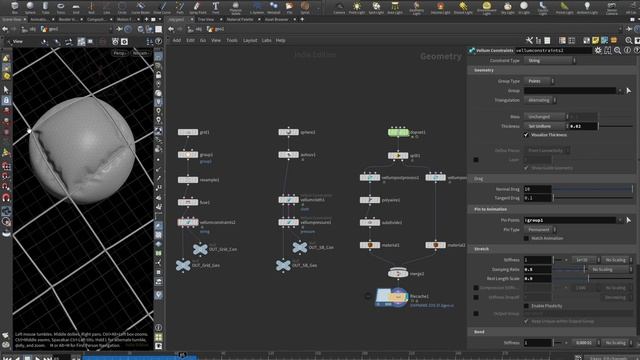Click the parameter panel search magnifier icon
640x360 pixels.
click(618, 50)
